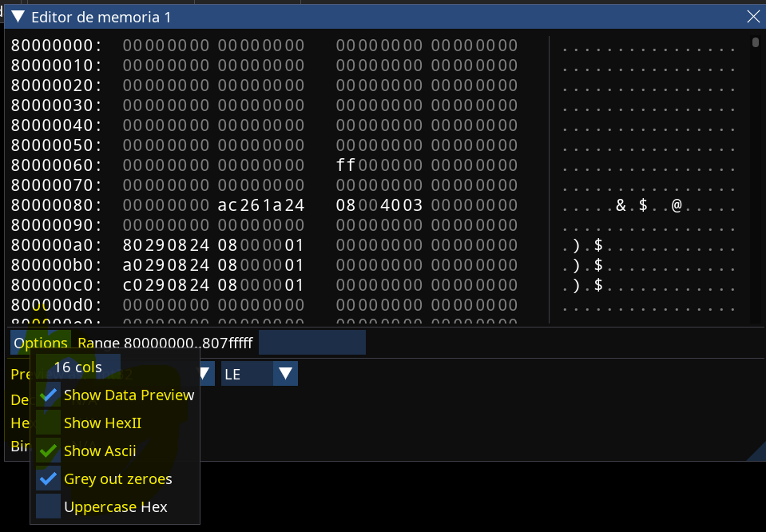Click the down-arrow icon of the preview type selector

(204, 373)
